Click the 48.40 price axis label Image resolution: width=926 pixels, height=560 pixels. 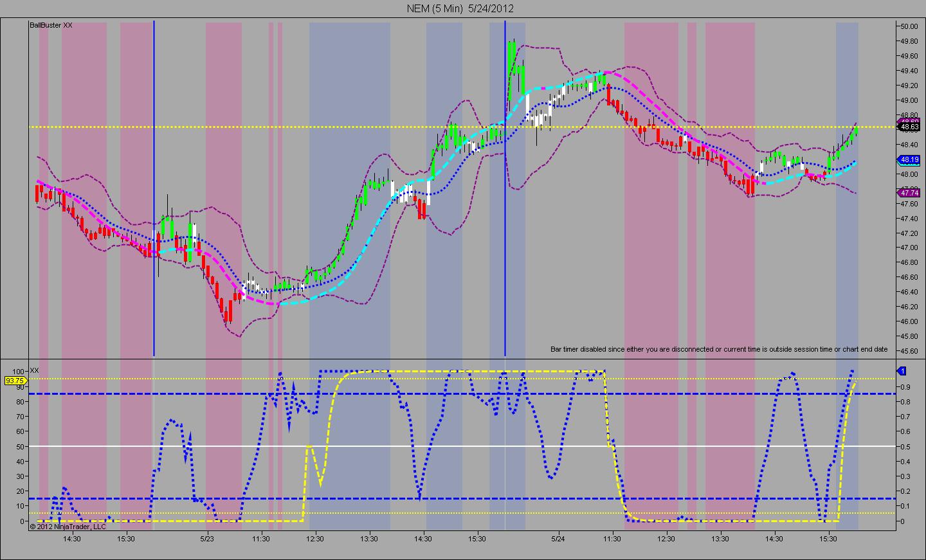click(x=909, y=145)
